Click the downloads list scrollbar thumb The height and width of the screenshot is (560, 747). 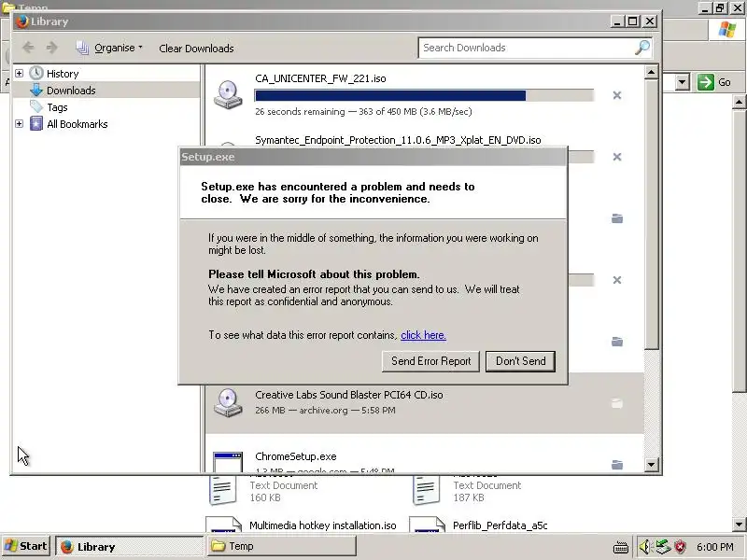click(x=651, y=215)
